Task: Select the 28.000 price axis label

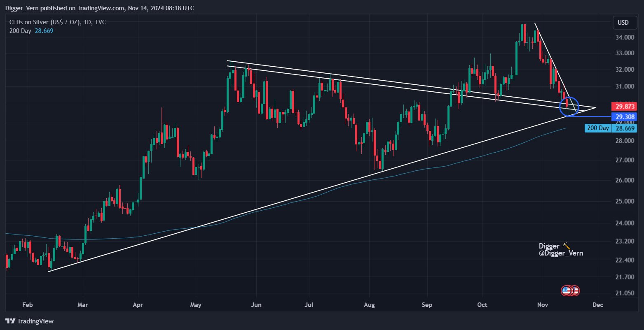Action: pyautogui.click(x=625, y=141)
